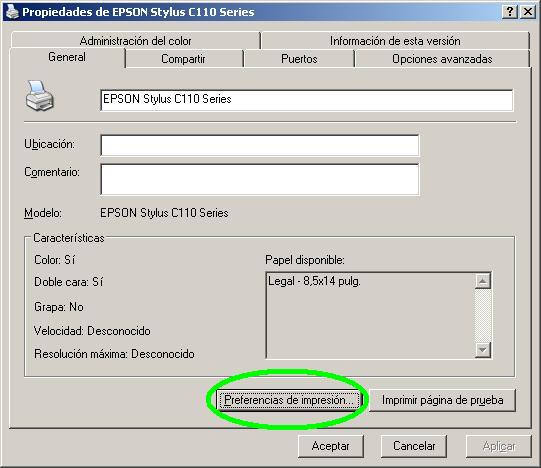Screen dimensions: 541x468
Task: Focus the Ubicación input field
Action: tap(260, 145)
